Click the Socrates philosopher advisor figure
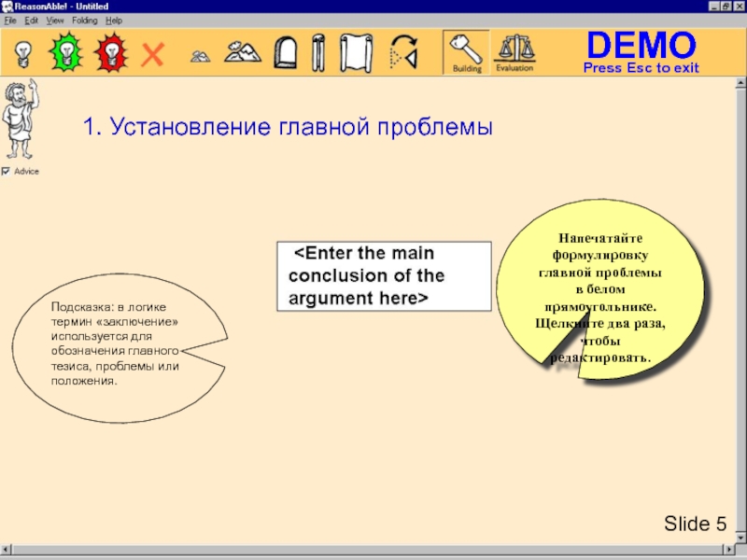 tap(20, 119)
